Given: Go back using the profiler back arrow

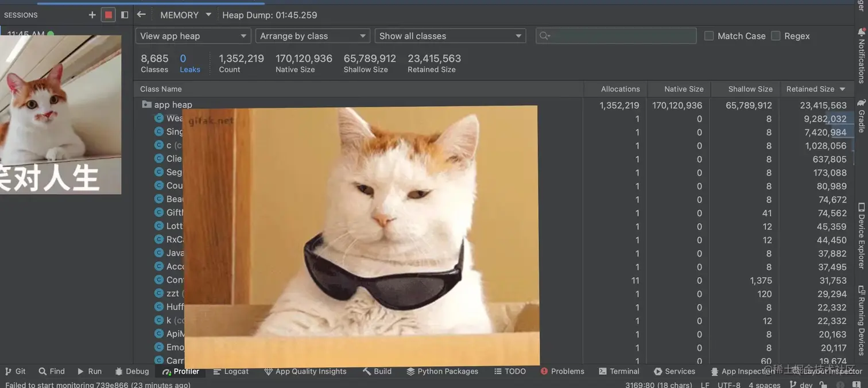Looking at the screenshot, I should (x=141, y=14).
